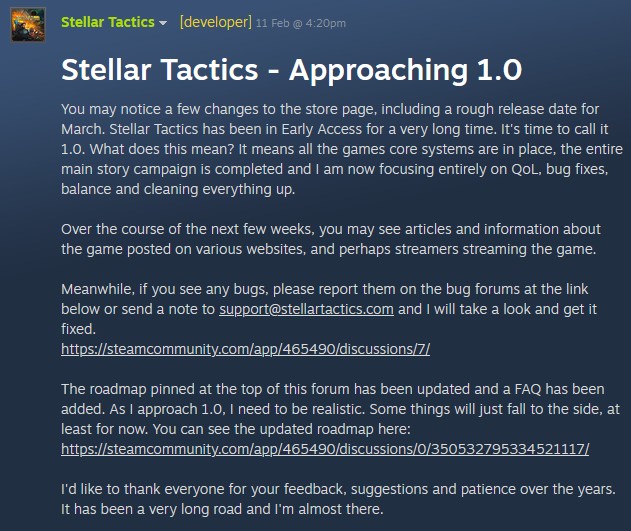Open the Stellar Tactics author profile name

pyautogui.click(x=107, y=21)
